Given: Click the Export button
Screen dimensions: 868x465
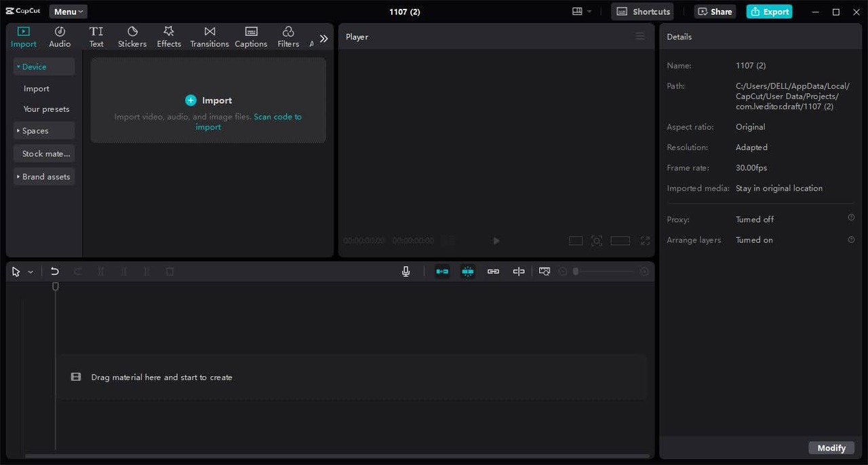Looking at the screenshot, I should tap(769, 12).
